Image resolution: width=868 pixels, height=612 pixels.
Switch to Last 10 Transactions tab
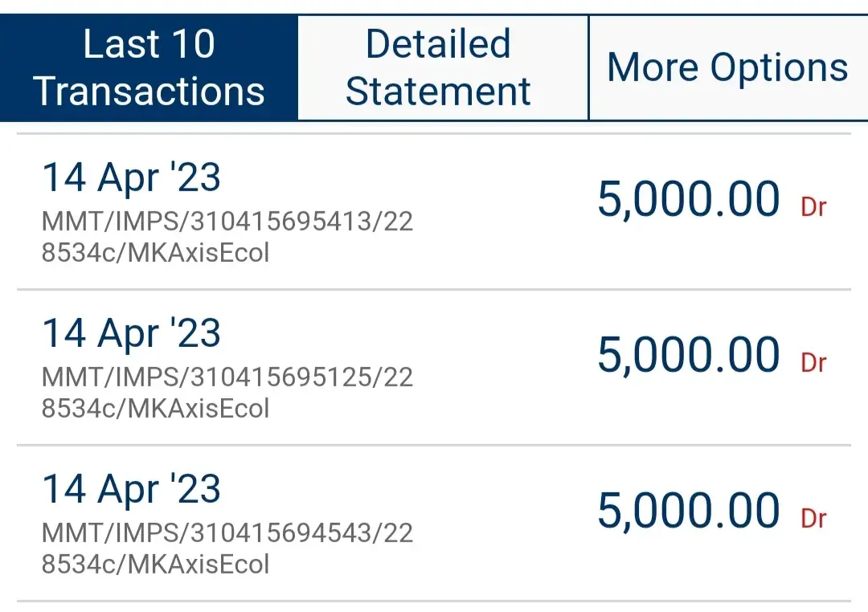pos(149,67)
